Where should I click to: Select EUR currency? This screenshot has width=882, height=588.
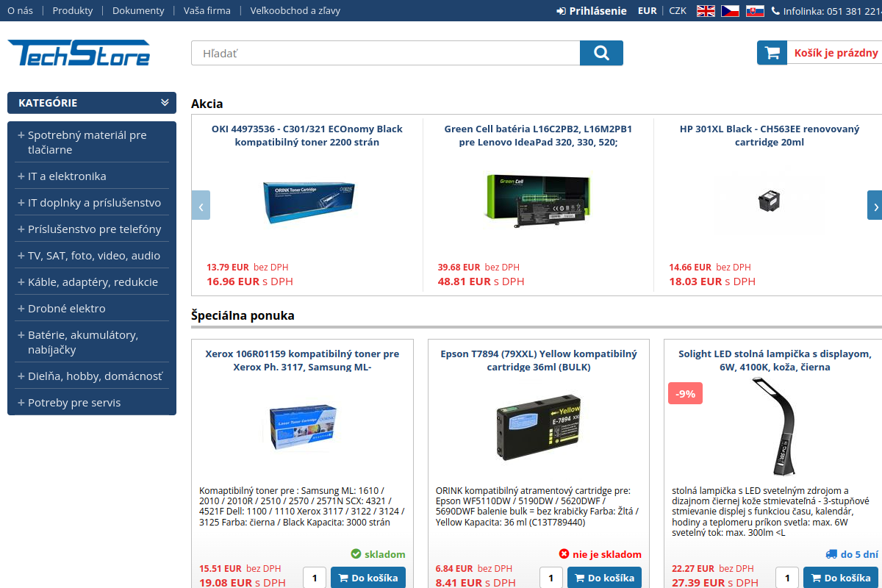(648, 11)
